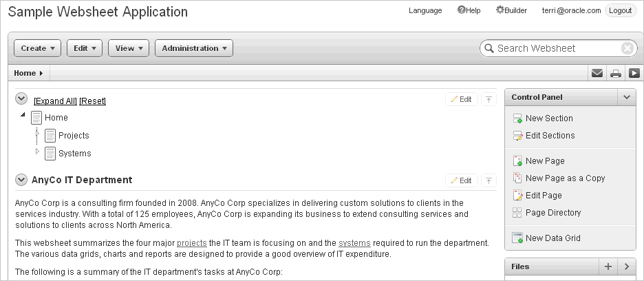Open the View menu
Screen dimensions: 644x281
coord(129,48)
